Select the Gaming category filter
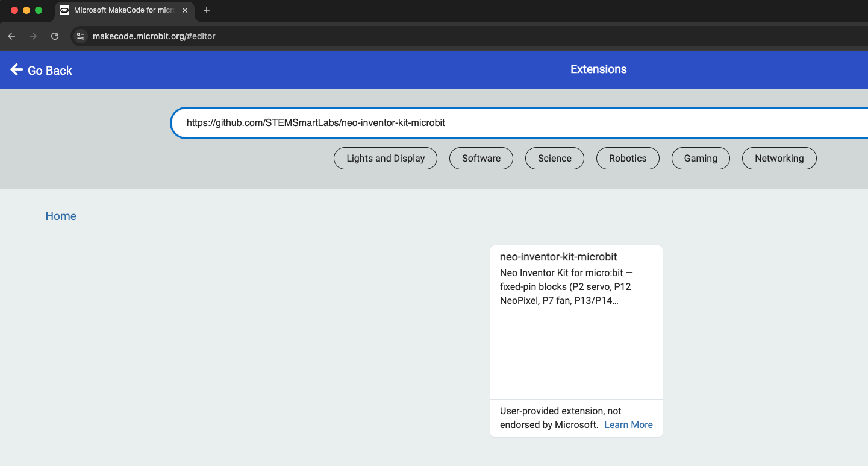 [x=701, y=158]
